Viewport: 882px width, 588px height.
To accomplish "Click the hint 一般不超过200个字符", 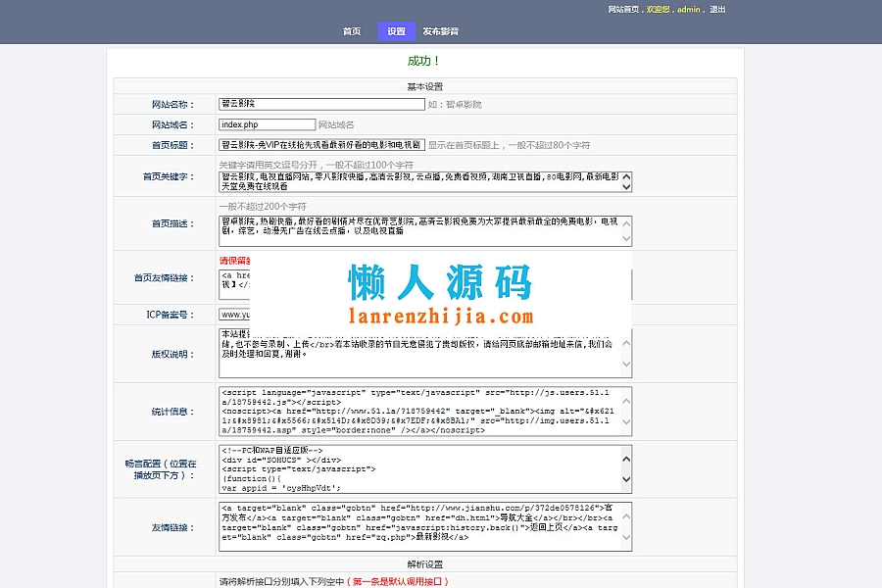I will [263, 207].
